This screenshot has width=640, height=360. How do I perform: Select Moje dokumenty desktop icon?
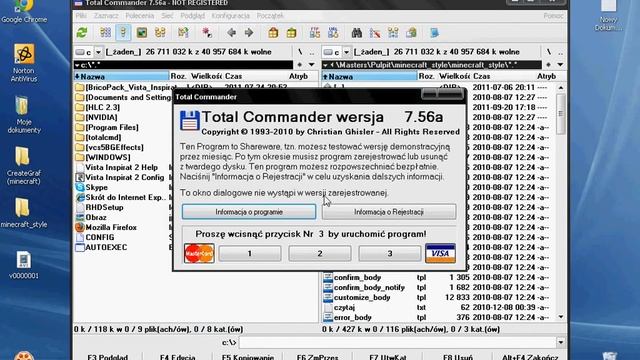(24, 115)
